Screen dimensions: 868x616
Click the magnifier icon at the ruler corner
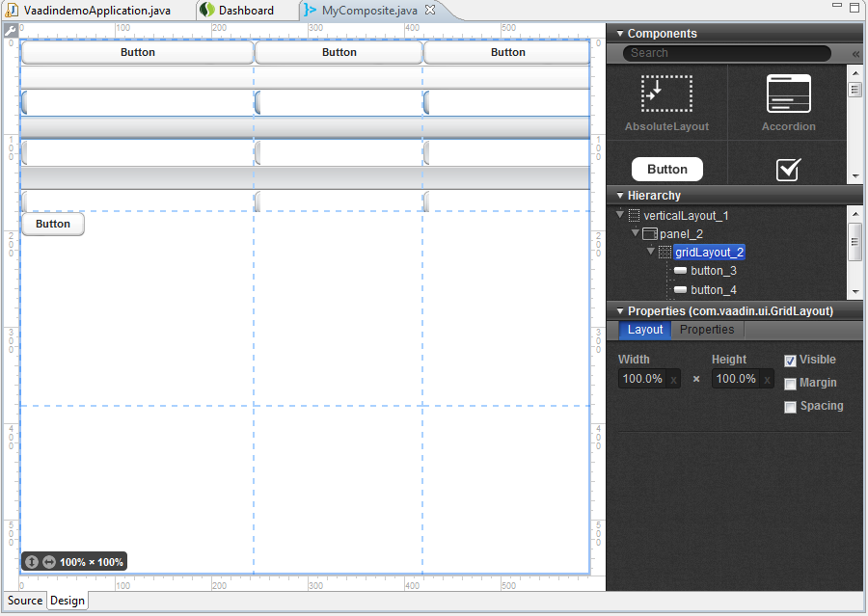click(10, 31)
